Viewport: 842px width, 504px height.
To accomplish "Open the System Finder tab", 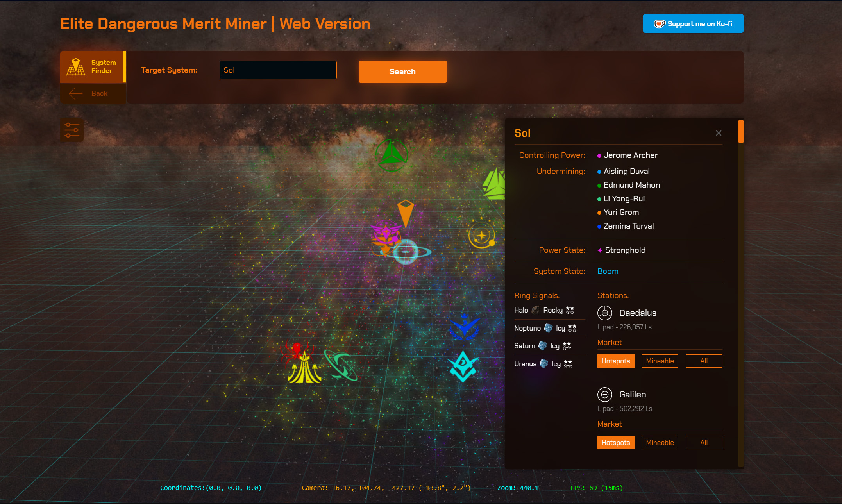I will click(x=93, y=67).
